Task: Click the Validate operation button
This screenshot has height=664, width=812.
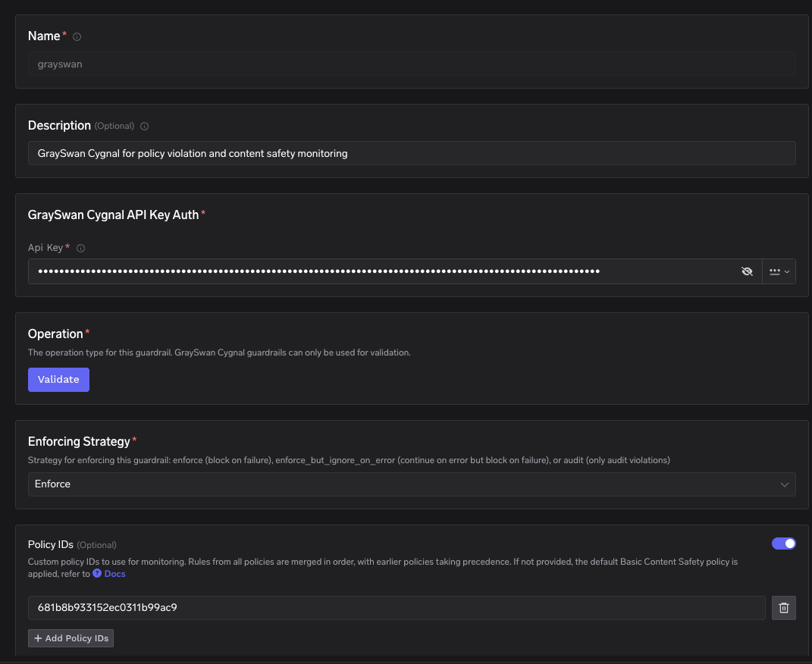Action: 58,379
